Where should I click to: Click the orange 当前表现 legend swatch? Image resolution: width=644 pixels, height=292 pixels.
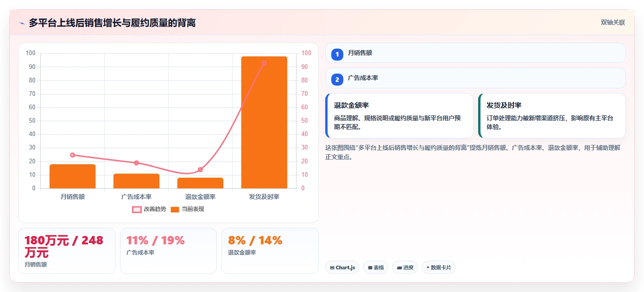point(175,209)
